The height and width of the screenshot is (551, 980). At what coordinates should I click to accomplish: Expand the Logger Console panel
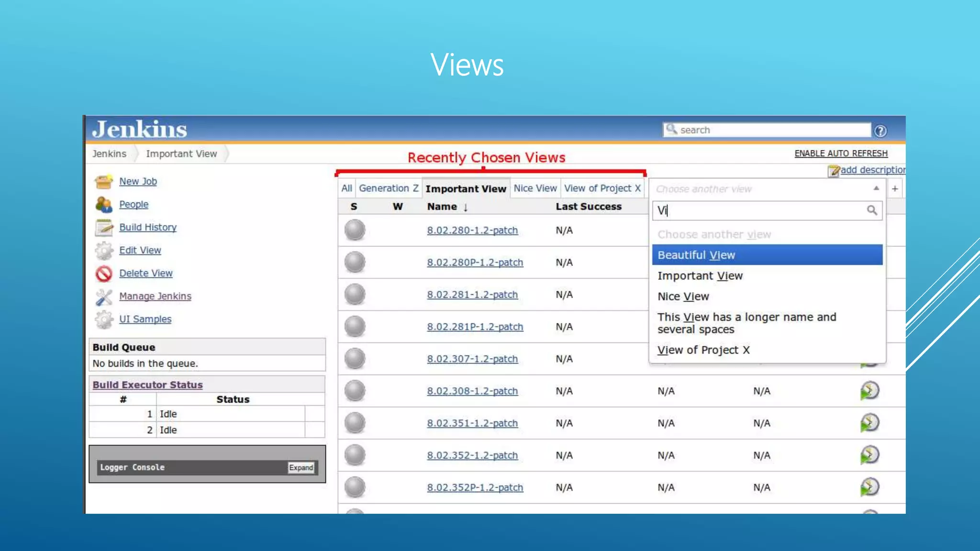(301, 467)
